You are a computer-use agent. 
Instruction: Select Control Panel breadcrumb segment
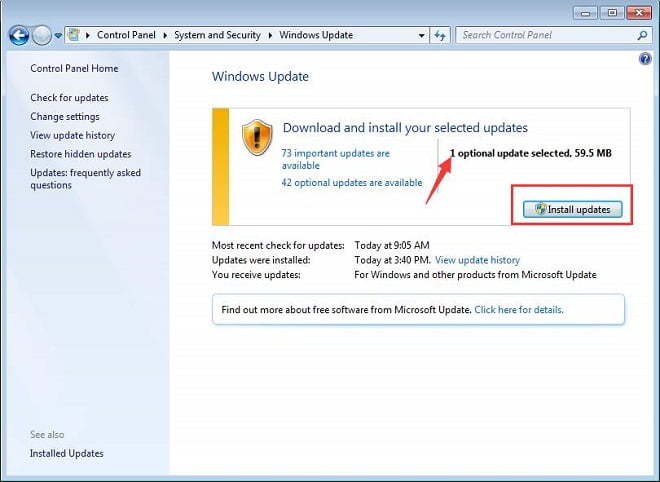coord(128,35)
